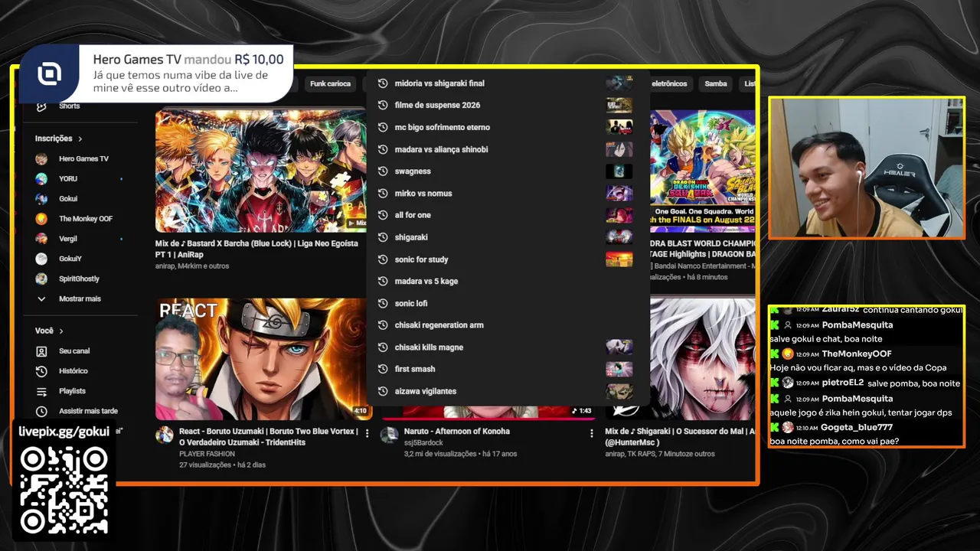
Task: Click the history icon beside 'sonic lofi'
Action: tap(383, 303)
